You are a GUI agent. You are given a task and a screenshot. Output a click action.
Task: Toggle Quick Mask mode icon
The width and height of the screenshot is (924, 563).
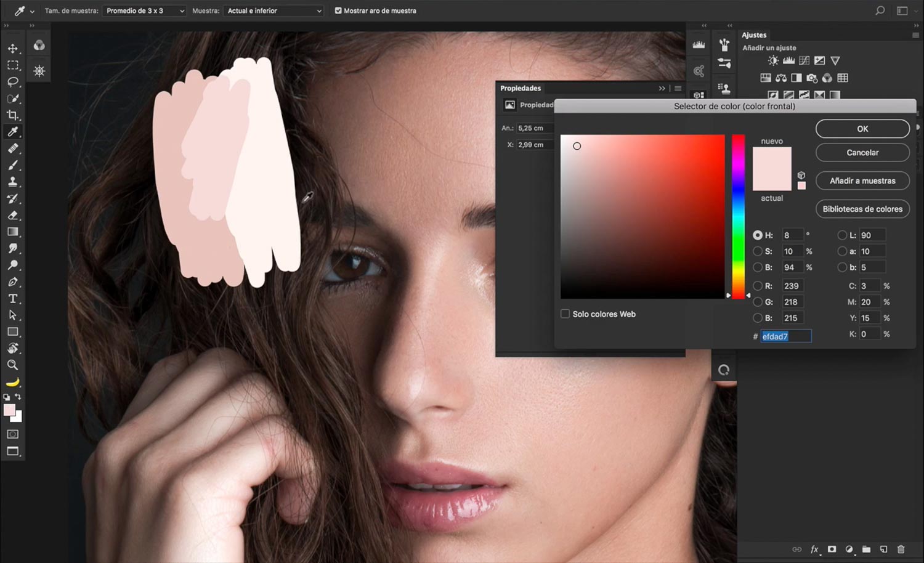pyautogui.click(x=13, y=434)
